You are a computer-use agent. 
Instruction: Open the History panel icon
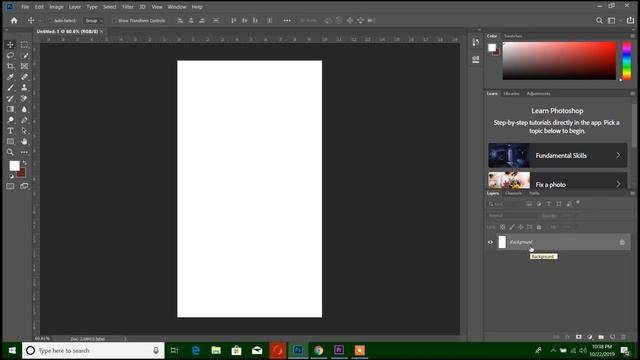(x=476, y=42)
